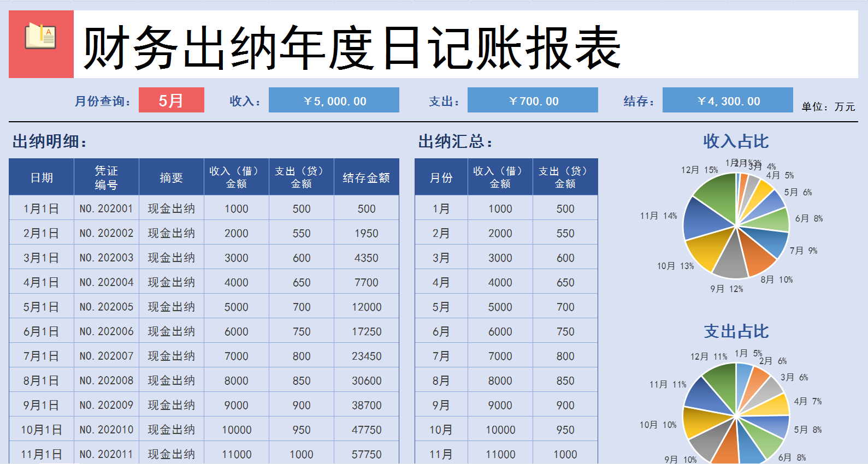Select the 收入 total cell ¥5,000.00

pyautogui.click(x=334, y=100)
